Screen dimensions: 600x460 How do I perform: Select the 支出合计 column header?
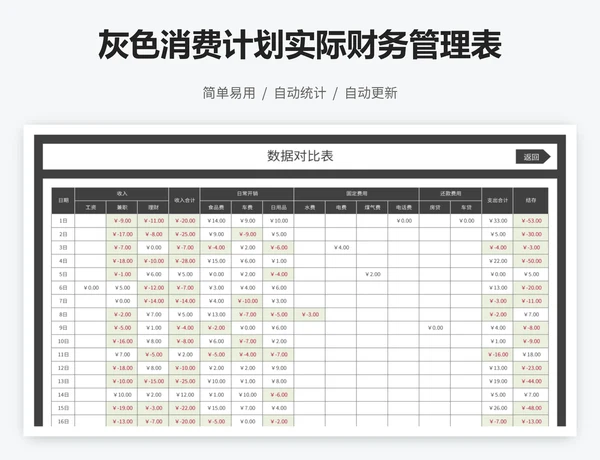(x=497, y=201)
